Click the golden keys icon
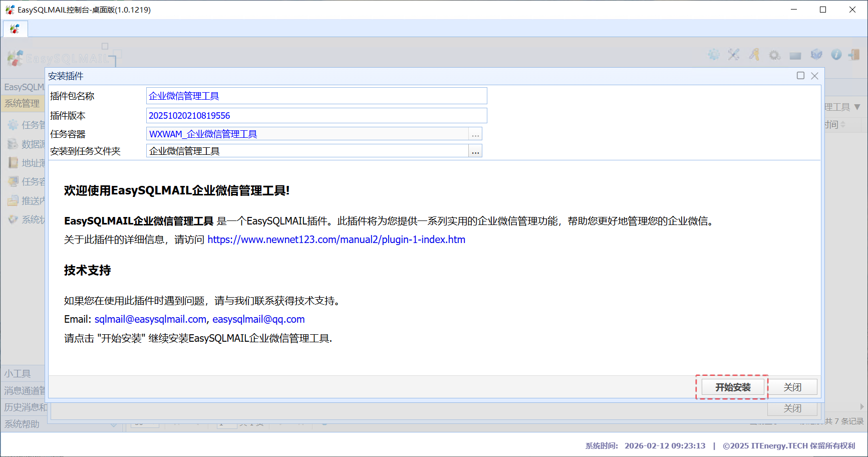 coord(754,55)
